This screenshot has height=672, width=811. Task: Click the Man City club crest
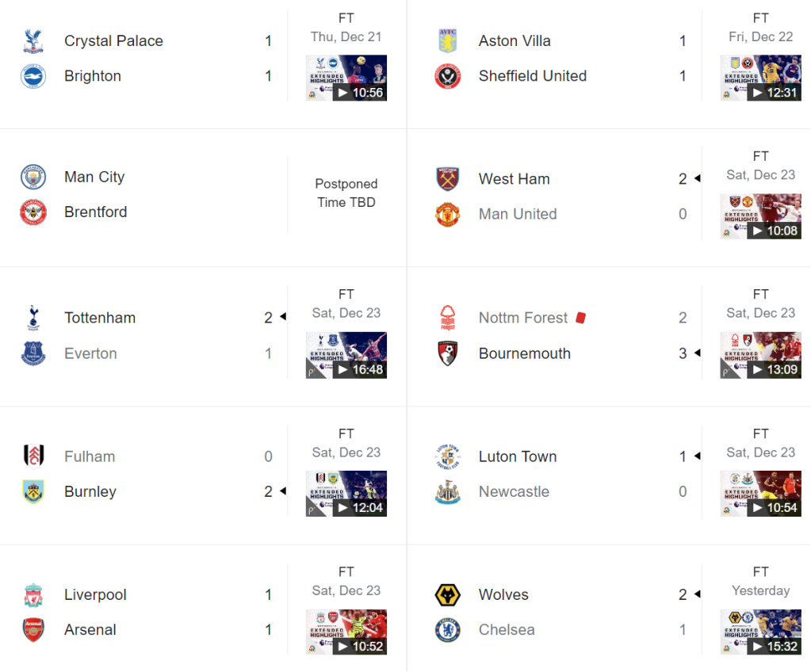point(33,177)
